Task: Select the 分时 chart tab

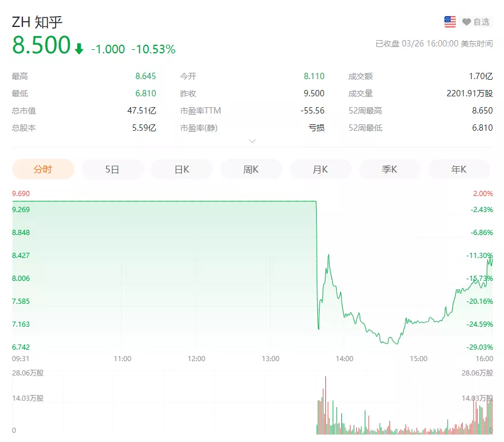Action: (43, 169)
